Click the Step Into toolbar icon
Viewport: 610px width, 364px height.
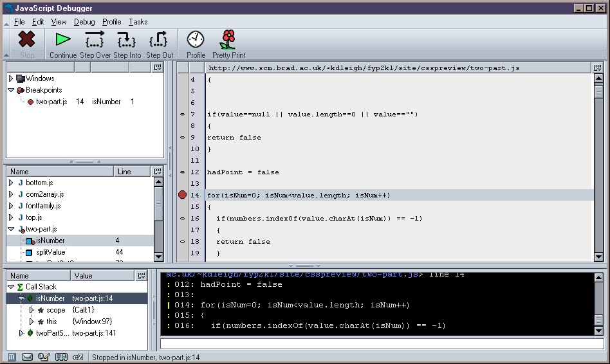tap(127, 44)
